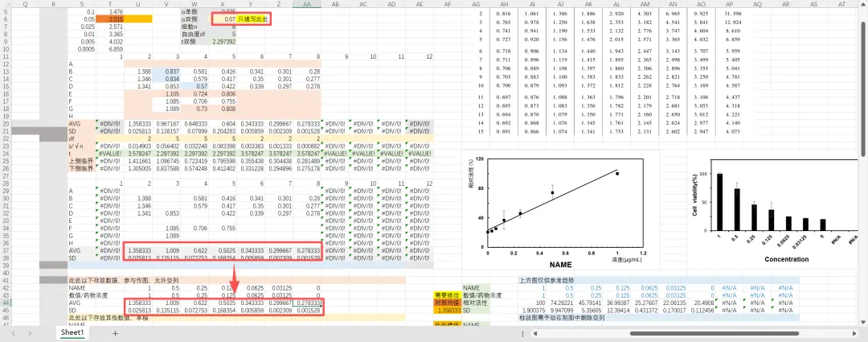The image size is (868, 342).
Task: Select the 0.07 α双侧 input cell
Action: [223, 19]
